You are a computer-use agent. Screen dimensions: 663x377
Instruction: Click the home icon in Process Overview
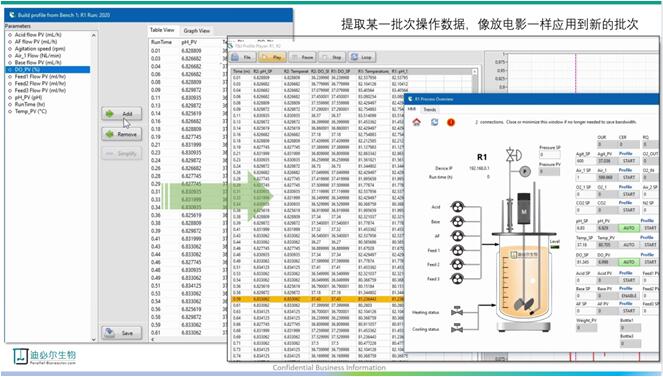[416, 122]
